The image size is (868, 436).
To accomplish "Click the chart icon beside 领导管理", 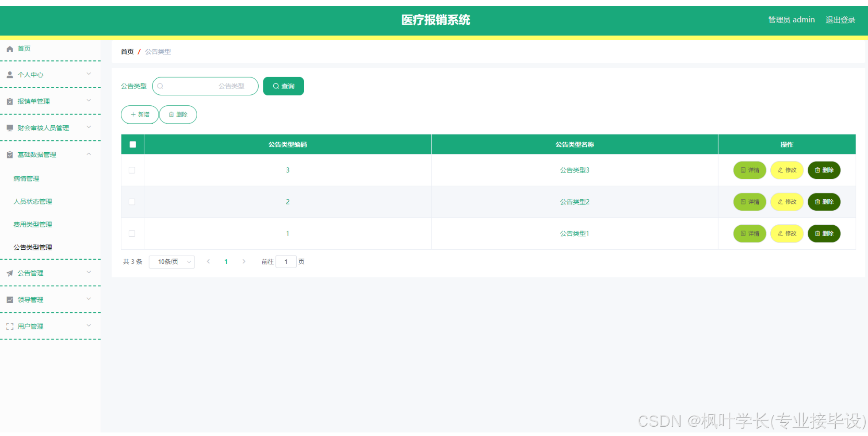I will point(10,300).
